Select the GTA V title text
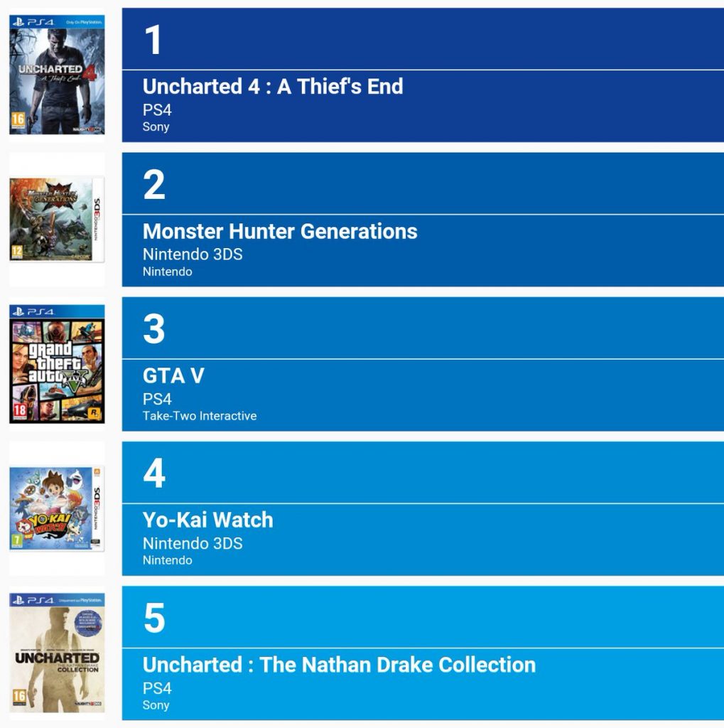 173,375
